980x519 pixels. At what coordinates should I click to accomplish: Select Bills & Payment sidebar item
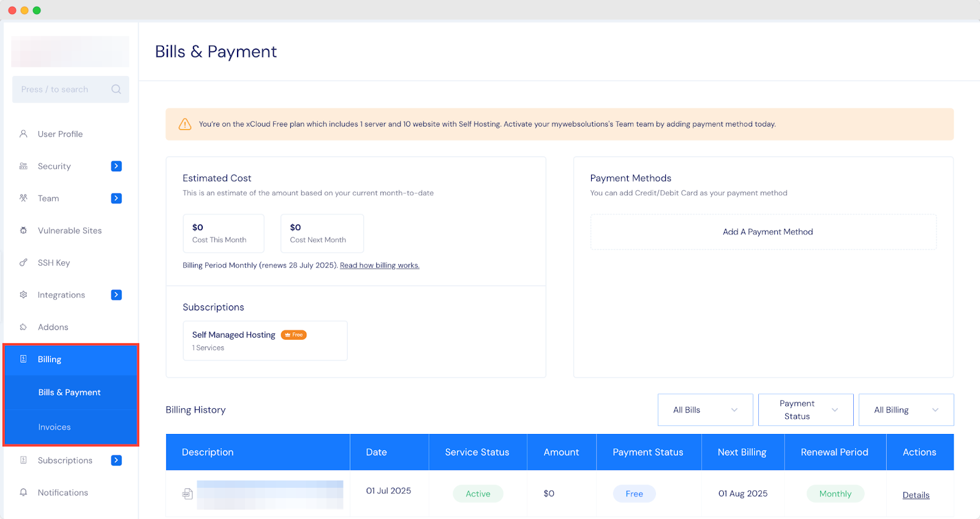click(69, 392)
